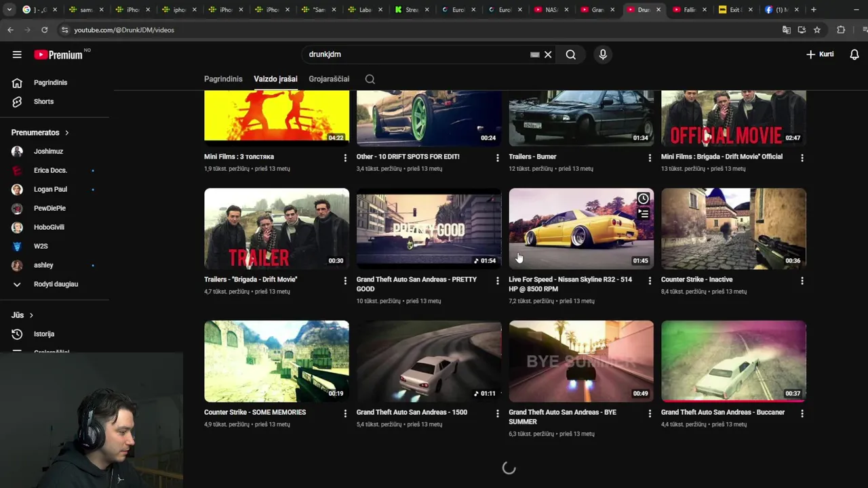The image size is (868, 488).
Task: Play the Counter Strike Inactive sniper thumbnail
Action: [x=734, y=229]
